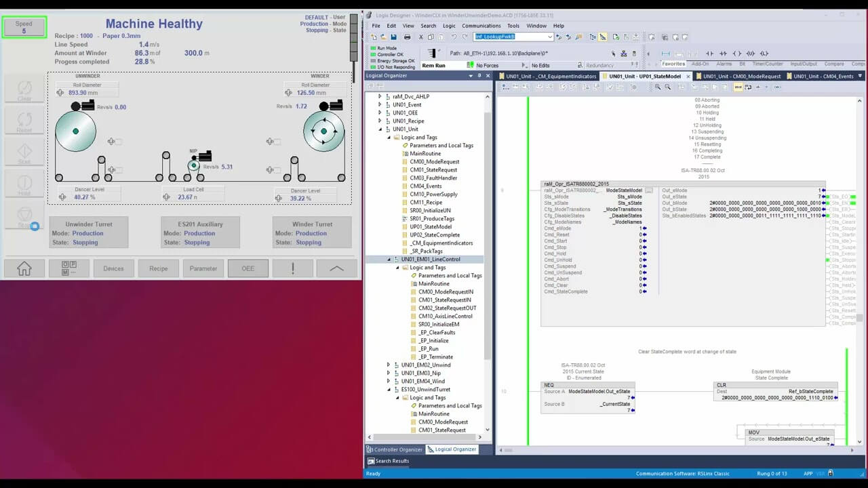Toggle the selection arrow mode in the toolbar

pyautogui.click(x=602, y=37)
